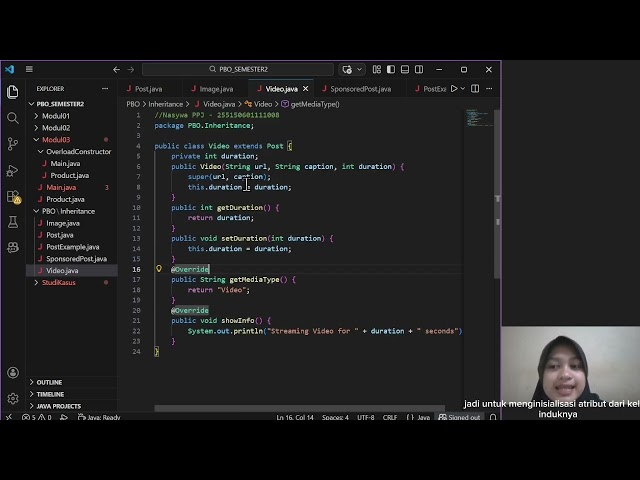
Task: Click getMediaType() in the breadcrumb
Action: (315, 104)
